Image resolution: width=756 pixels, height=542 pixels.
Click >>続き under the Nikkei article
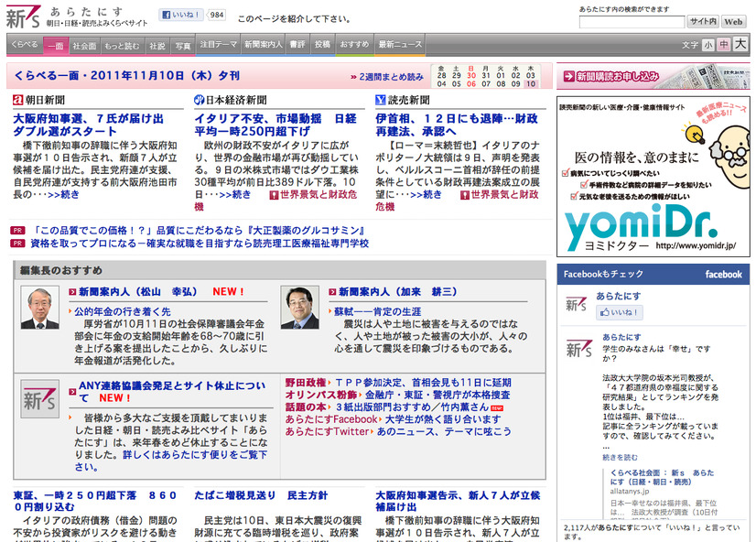[x=235, y=194]
